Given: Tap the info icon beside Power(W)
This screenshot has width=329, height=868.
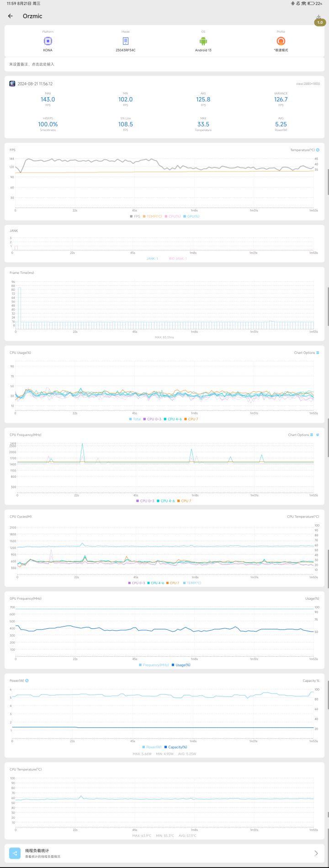Looking at the screenshot, I should tap(27, 680).
